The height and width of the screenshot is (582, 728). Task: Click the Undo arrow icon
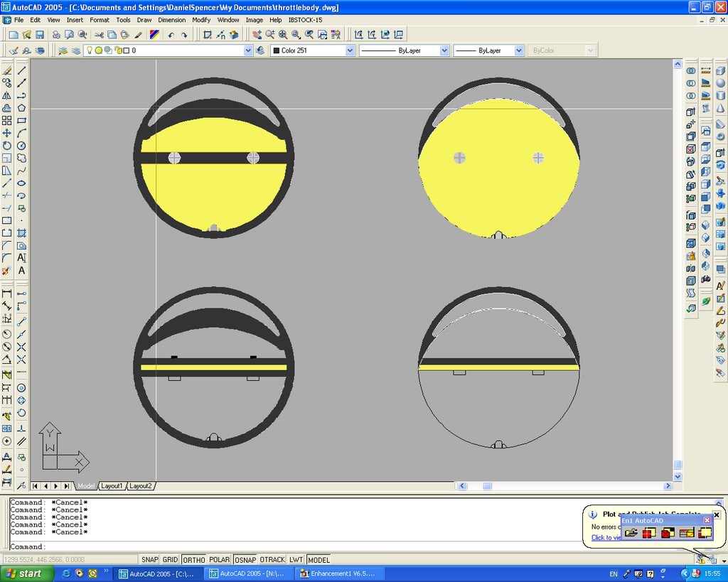171,34
